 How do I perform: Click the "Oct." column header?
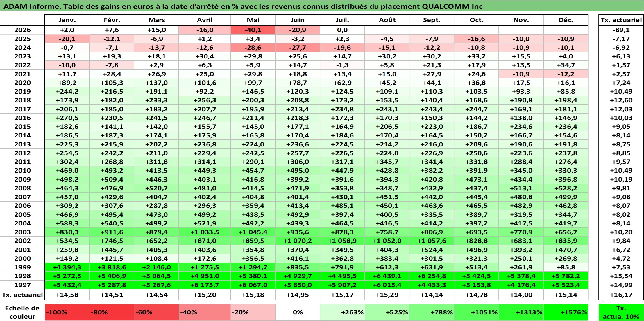click(x=477, y=20)
